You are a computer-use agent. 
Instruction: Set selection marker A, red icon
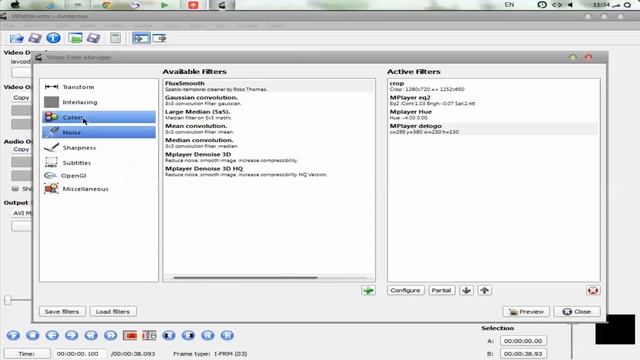[x=130, y=336]
